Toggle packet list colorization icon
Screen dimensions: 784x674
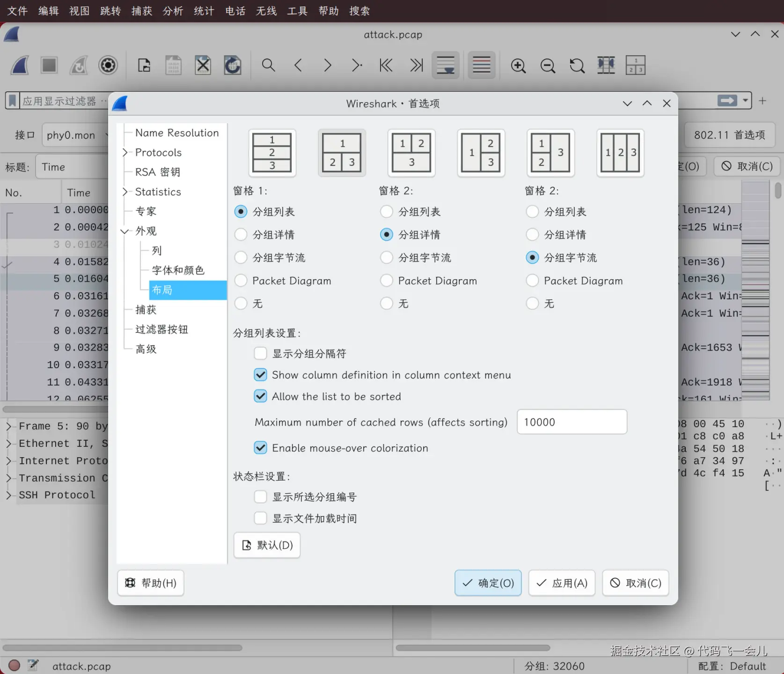pos(481,65)
